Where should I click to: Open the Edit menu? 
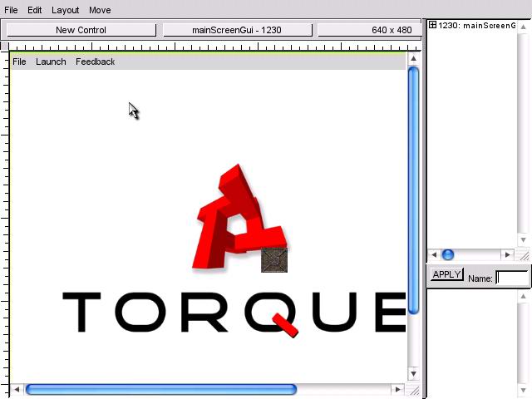[x=35, y=10]
